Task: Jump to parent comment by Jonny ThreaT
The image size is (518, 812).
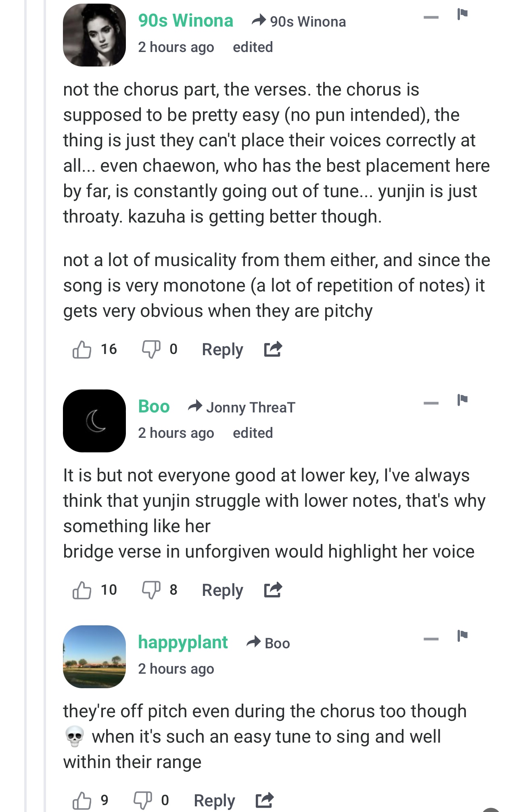Action: click(x=250, y=408)
